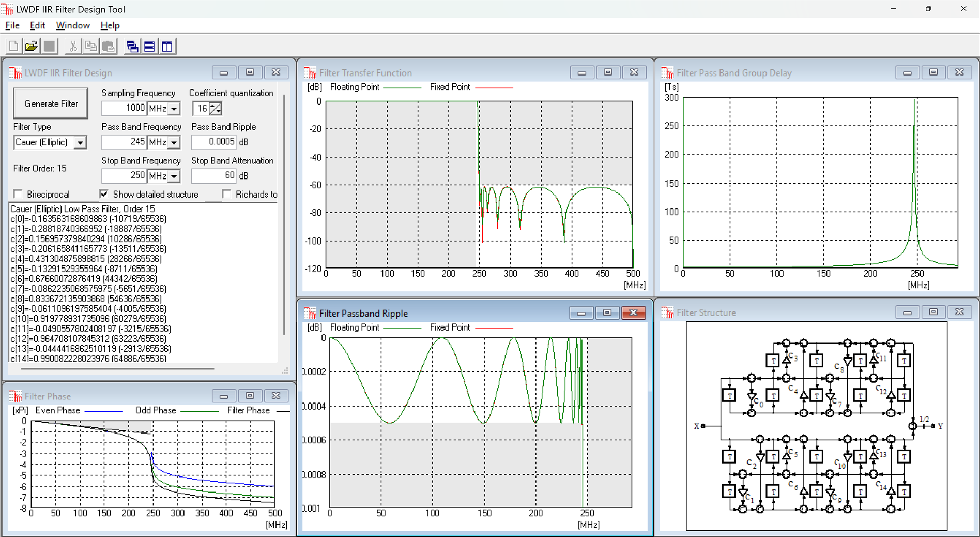Click coefficient line c[4]=0.431304875898815
Viewport: 980px width, 537px height.
(86, 259)
